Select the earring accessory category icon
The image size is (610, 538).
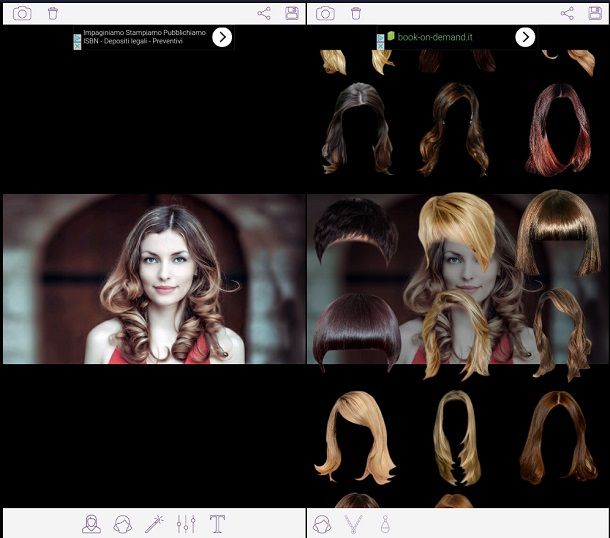(385, 524)
